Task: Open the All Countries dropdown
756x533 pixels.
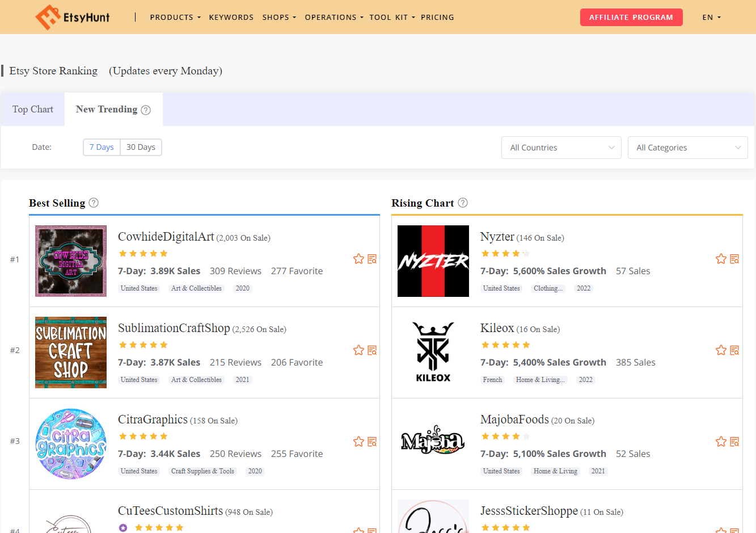Action: pyautogui.click(x=561, y=148)
